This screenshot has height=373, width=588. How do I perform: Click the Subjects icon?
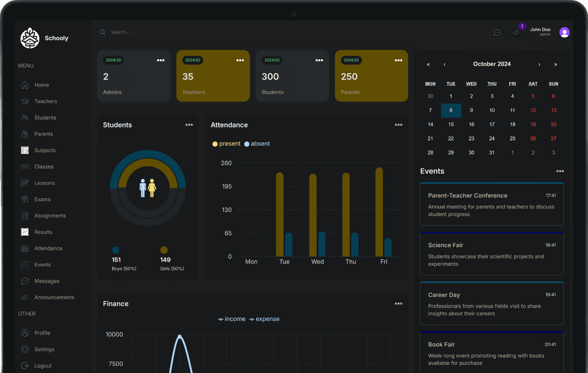[25, 150]
